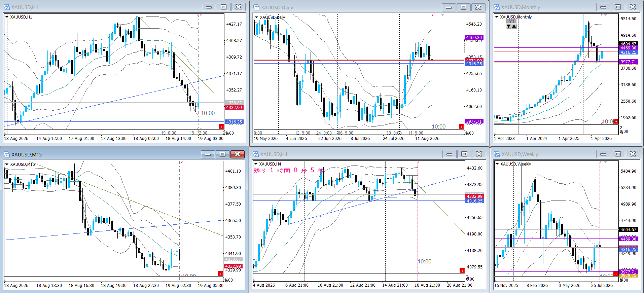The height and width of the screenshot is (293, 644).
Task: Click the chart icon in XAUUSD,M15 title bar
Action: pos(7,154)
